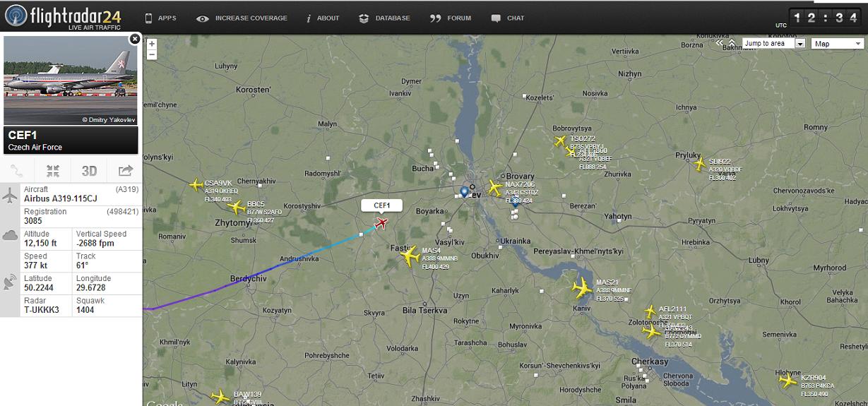
Task: Open the APPS menu
Action: point(160,18)
